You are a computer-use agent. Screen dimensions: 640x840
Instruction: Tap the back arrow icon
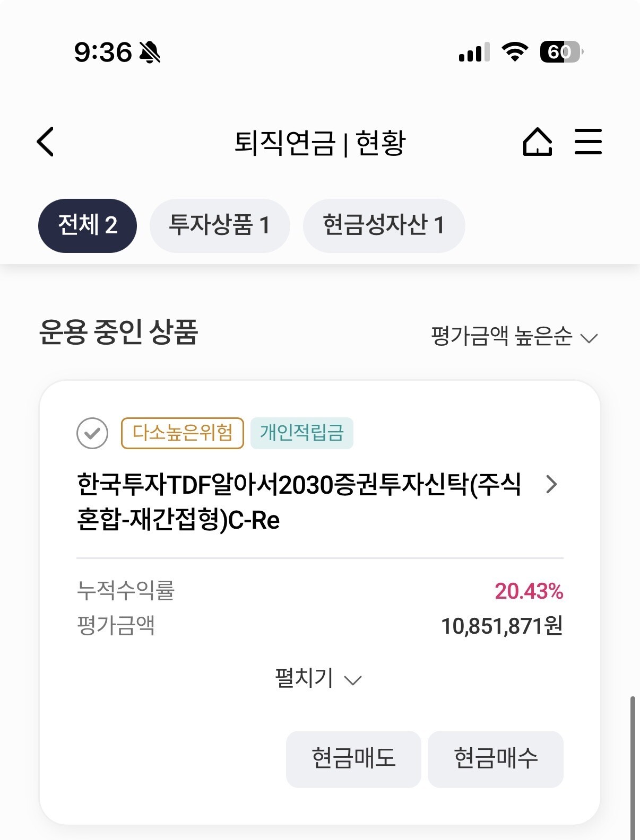pos(46,142)
